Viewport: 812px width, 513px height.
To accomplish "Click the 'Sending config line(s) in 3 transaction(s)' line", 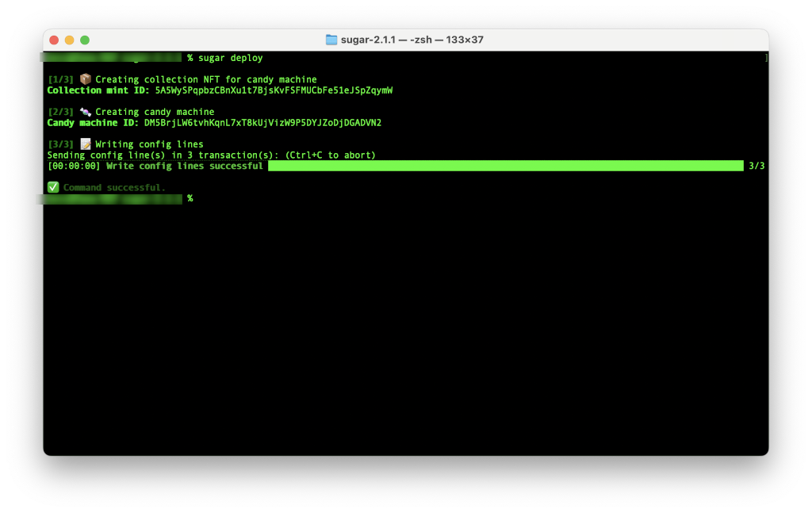I will (163, 155).
